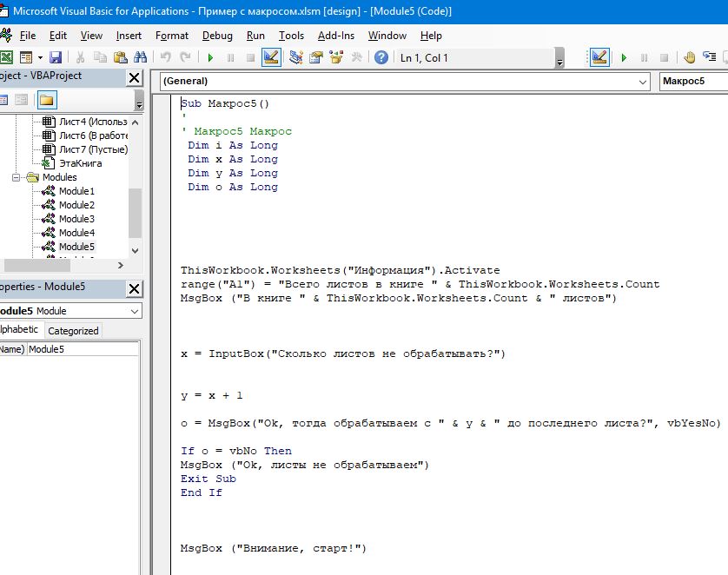Screen dimensions: 728x575
Task: Open Project Explorer toolbar icon
Action: click(x=295, y=57)
